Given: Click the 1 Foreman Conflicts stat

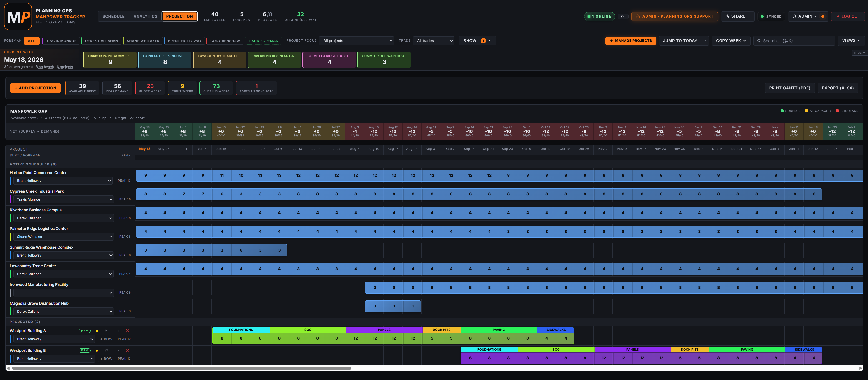Looking at the screenshot, I should (x=256, y=88).
